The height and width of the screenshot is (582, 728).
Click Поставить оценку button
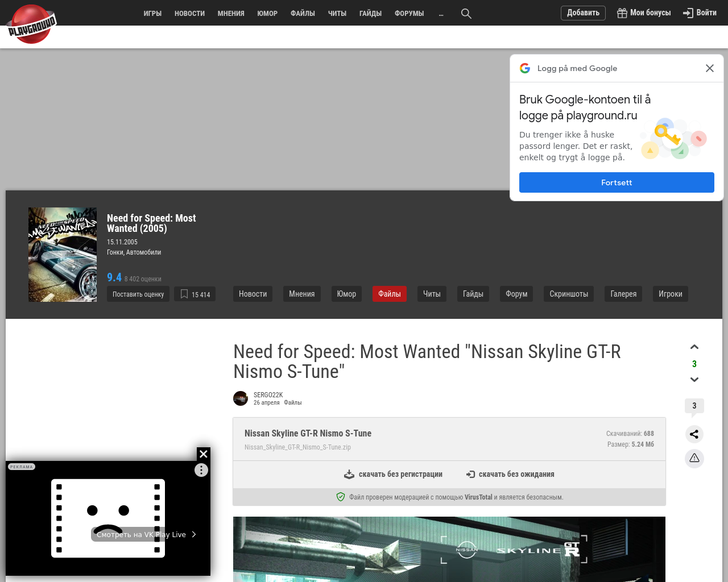138,294
